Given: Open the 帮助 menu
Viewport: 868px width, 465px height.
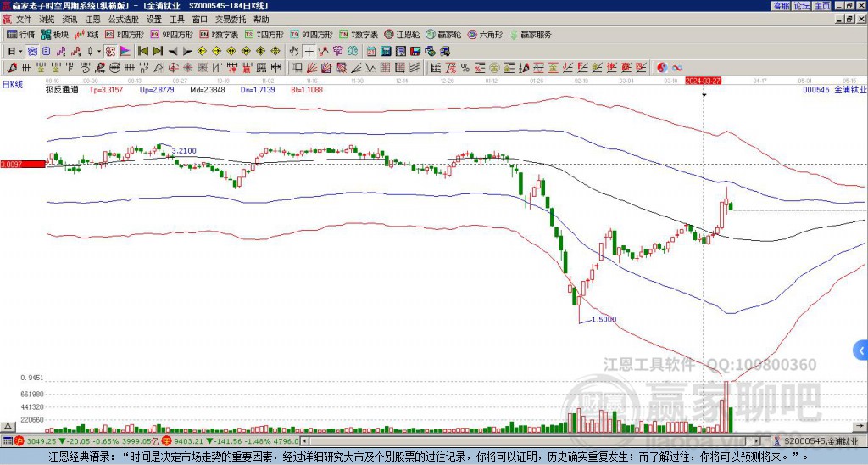Looking at the screenshot, I should pos(261,20).
